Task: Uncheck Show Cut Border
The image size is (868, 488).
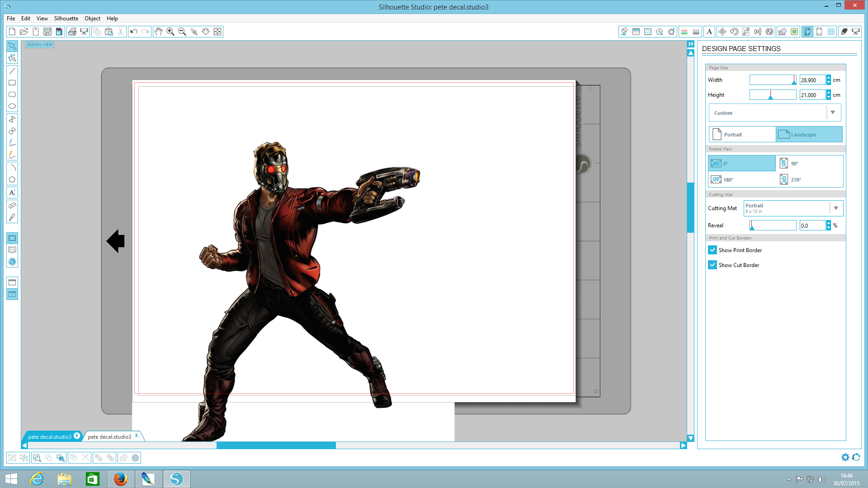Action: 712,265
